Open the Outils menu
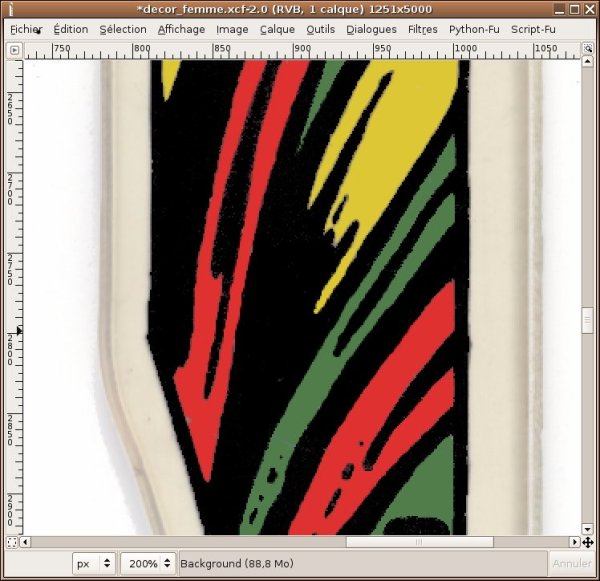600x581 pixels. click(321, 29)
